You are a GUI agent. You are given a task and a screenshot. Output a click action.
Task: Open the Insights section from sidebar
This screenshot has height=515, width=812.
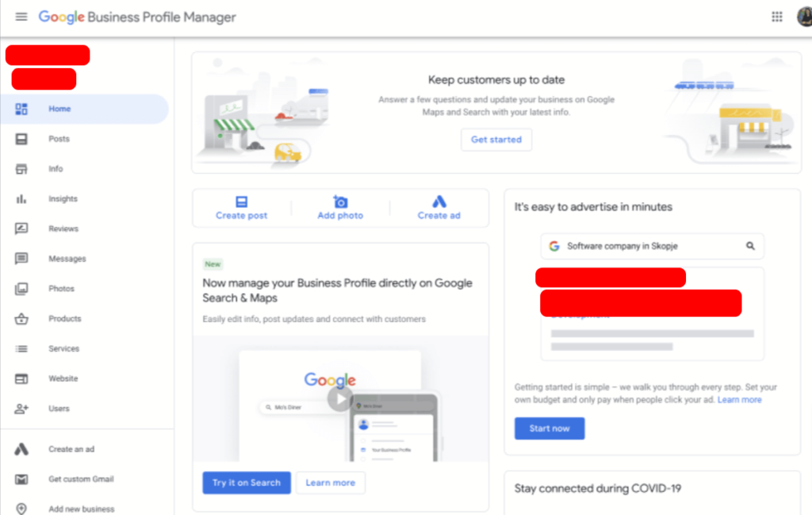pyautogui.click(x=63, y=198)
